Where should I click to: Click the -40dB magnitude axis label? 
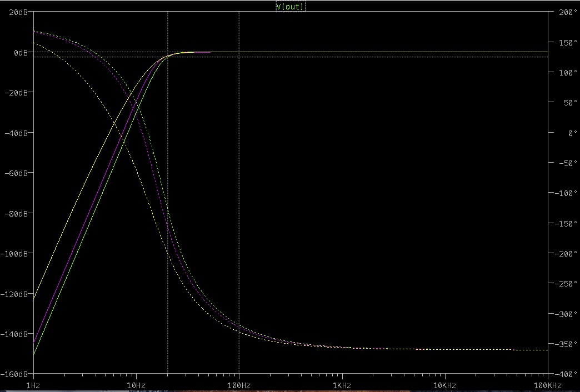pos(16,133)
